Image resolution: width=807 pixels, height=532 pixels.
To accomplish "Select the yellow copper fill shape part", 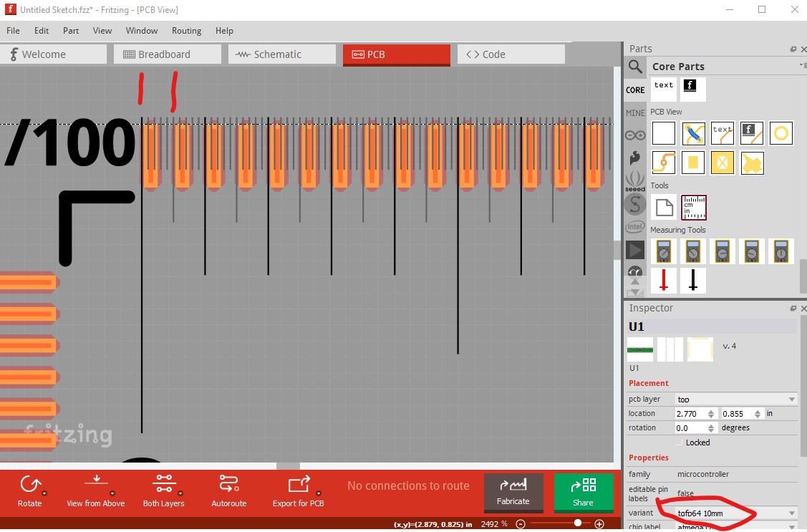I will pos(751,163).
